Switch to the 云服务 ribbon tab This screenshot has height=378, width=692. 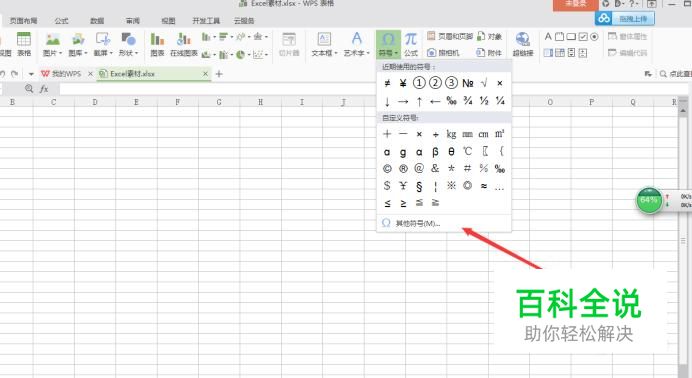[244, 21]
